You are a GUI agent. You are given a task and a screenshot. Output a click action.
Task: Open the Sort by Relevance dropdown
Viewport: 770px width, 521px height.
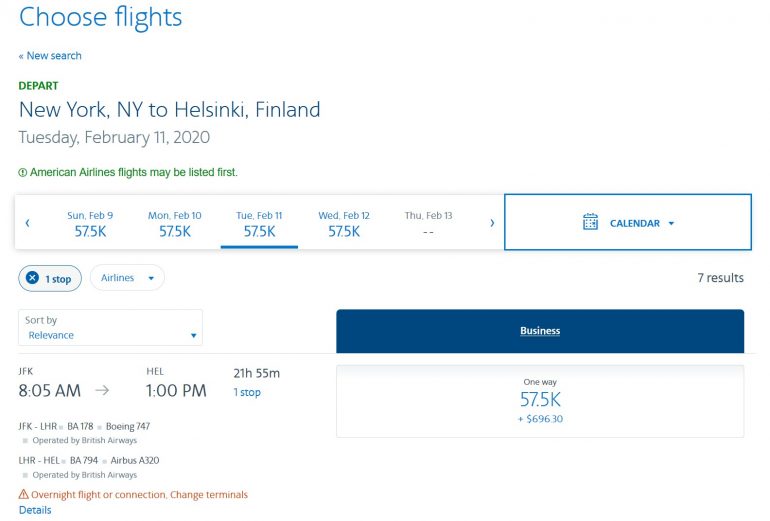[x=110, y=328]
